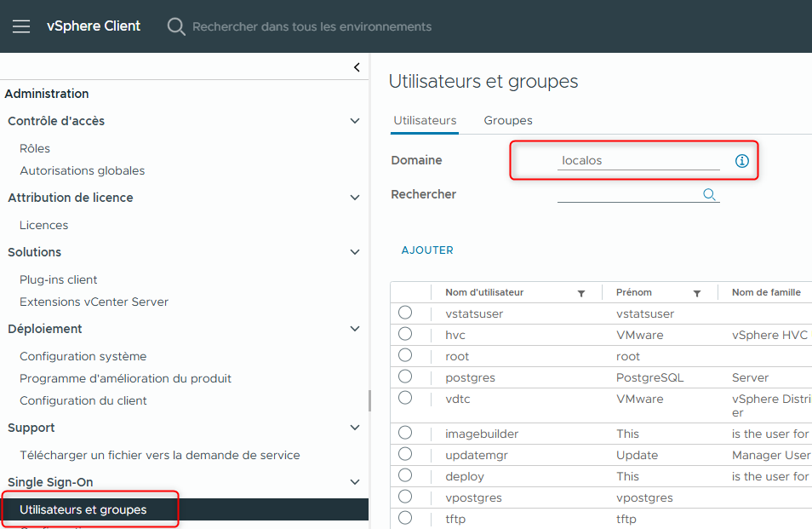This screenshot has height=529, width=812.
Task: Click the AJOUTER button
Action: pyautogui.click(x=427, y=250)
